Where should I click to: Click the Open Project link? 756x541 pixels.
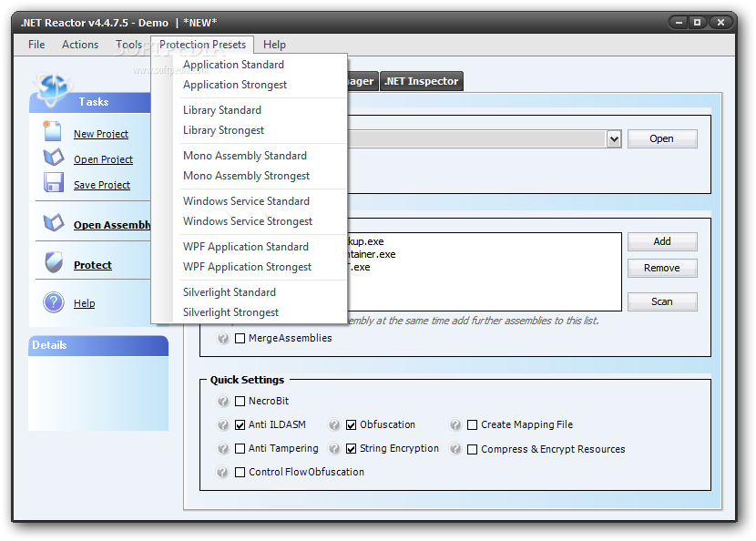[103, 159]
